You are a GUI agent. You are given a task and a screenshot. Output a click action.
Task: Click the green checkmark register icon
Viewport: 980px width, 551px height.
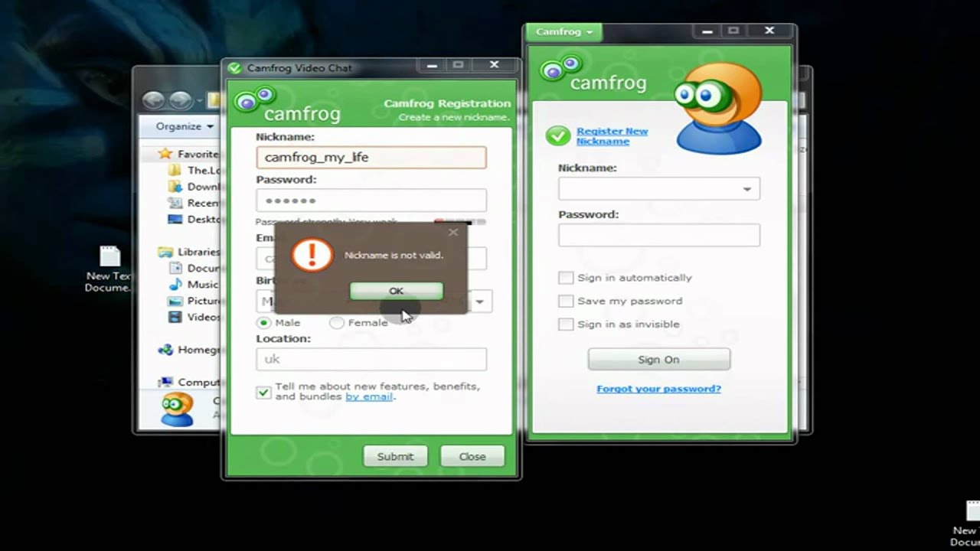point(558,136)
